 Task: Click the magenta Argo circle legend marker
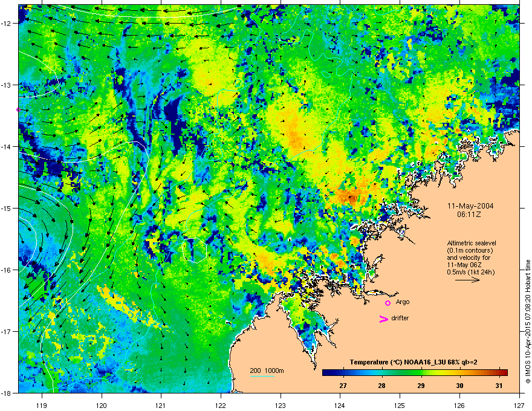coord(388,303)
